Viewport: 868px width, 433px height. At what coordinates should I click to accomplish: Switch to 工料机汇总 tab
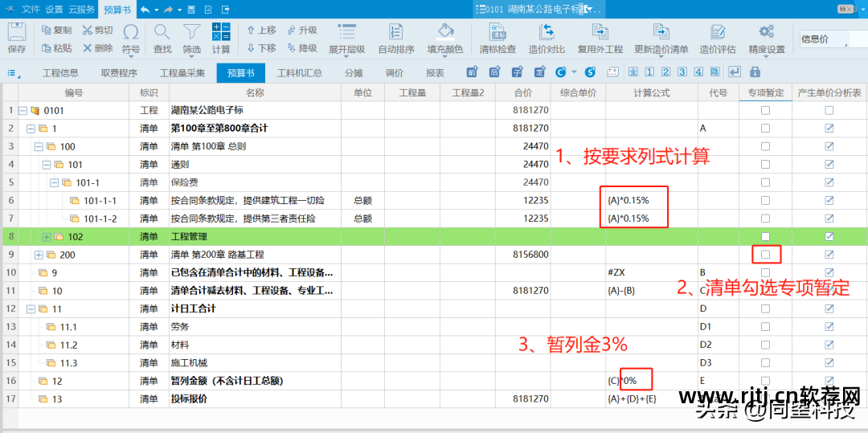300,72
